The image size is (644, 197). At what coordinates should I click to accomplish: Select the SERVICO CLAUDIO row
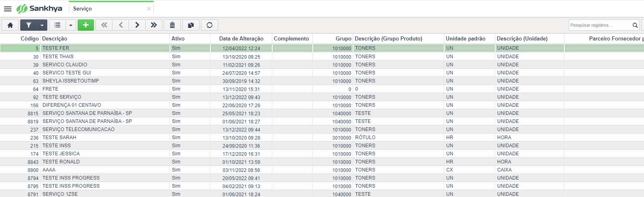pyautogui.click(x=322, y=65)
